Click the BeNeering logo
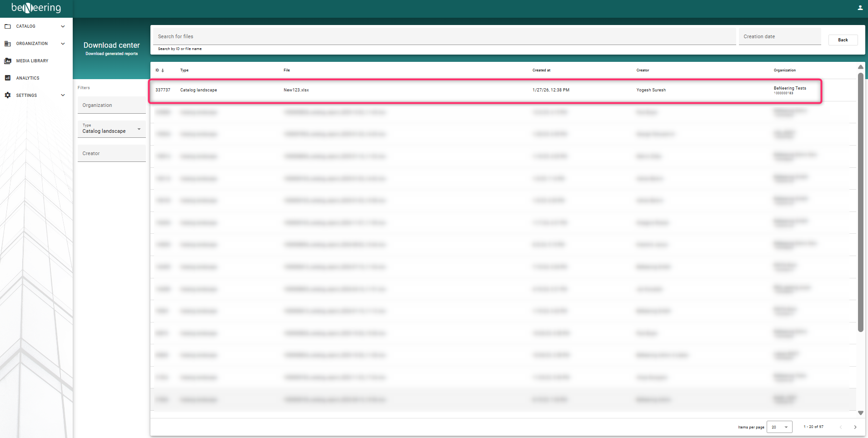The width and height of the screenshot is (868, 438). pyautogui.click(x=36, y=8)
